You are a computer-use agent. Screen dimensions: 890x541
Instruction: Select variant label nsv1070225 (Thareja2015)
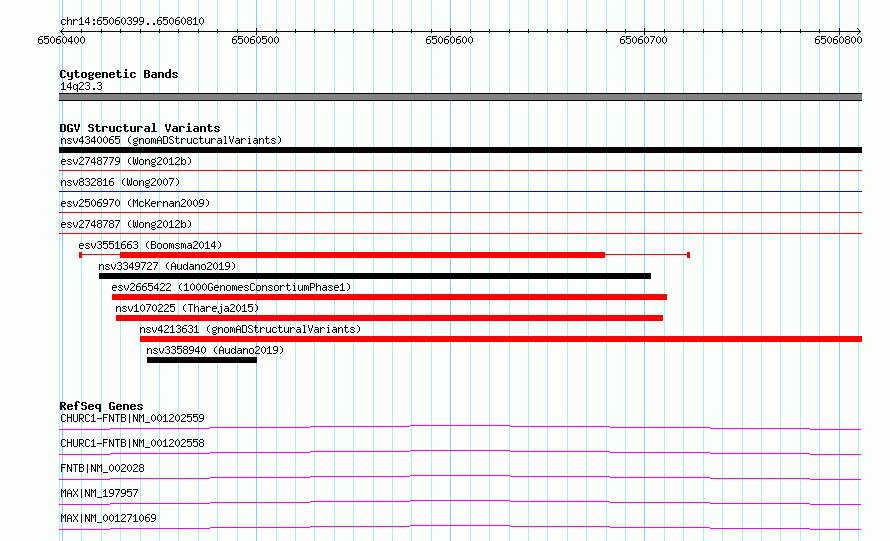(187, 308)
